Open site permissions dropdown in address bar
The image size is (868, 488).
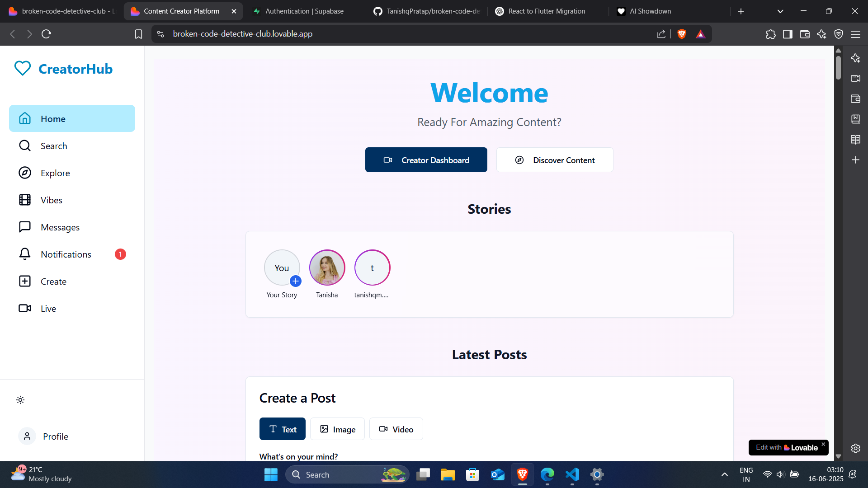[x=160, y=33]
